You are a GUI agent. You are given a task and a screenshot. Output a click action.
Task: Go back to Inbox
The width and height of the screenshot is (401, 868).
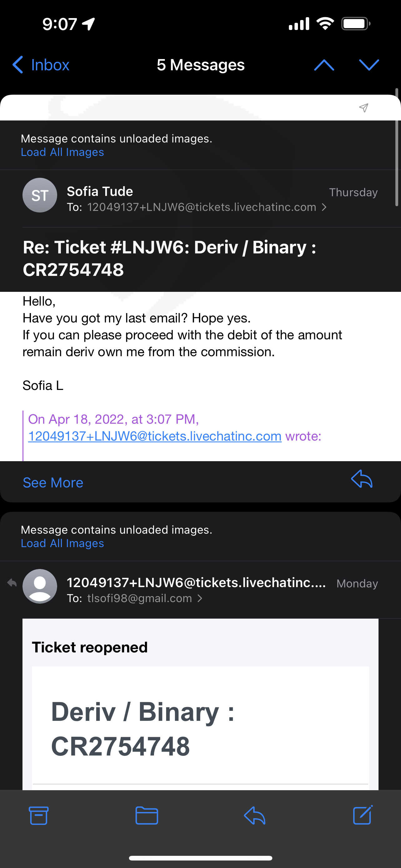click(41, 65)
